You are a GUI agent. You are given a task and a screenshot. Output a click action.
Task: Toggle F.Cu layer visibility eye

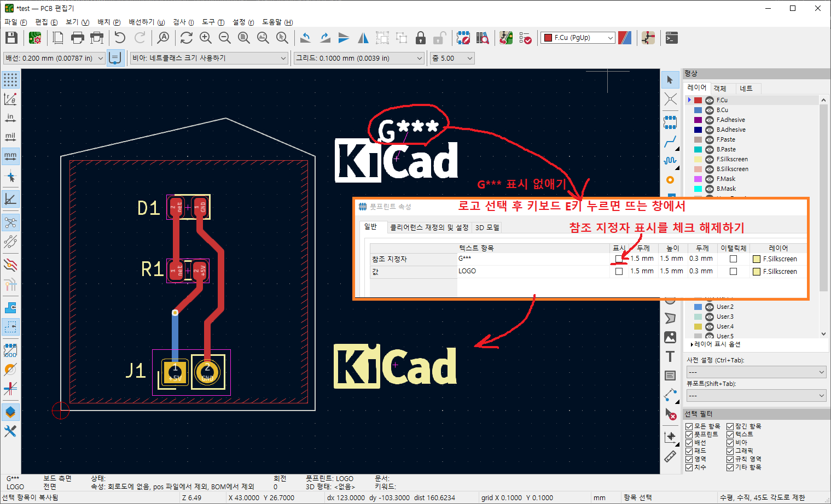click(x=710, y=101)
